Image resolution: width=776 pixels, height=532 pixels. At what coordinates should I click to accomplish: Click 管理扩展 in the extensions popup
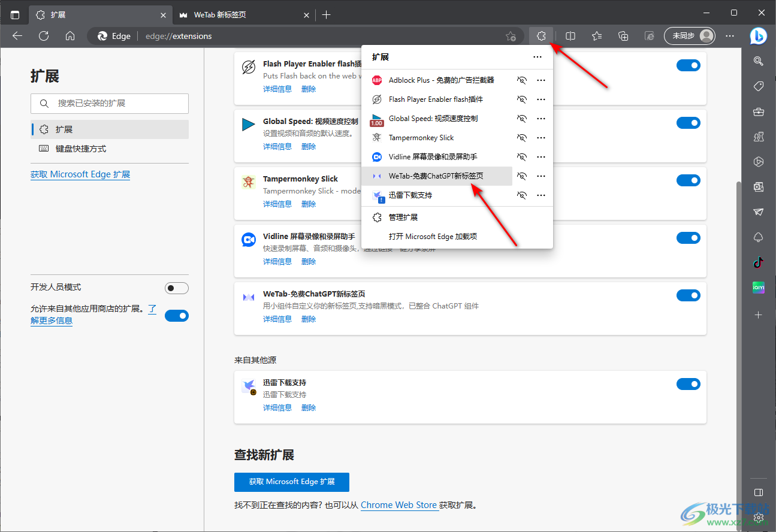457,217
